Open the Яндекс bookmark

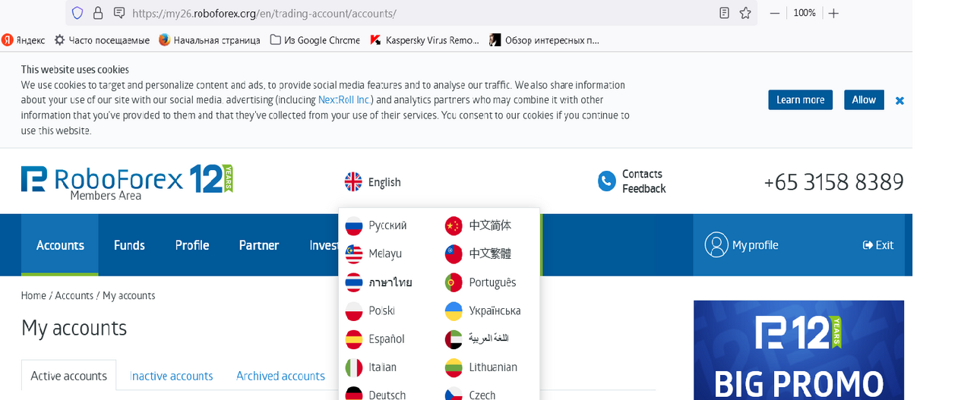click(x=24, y=39)
